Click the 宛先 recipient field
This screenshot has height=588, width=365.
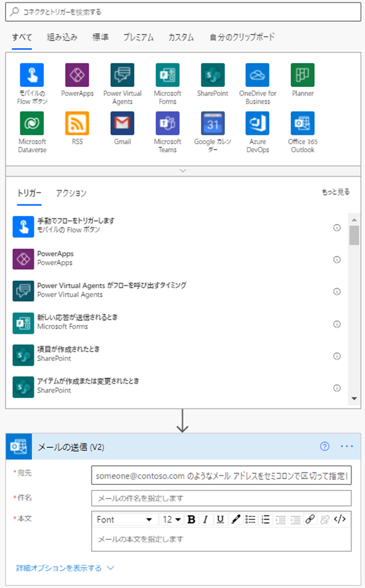(221, 476)
